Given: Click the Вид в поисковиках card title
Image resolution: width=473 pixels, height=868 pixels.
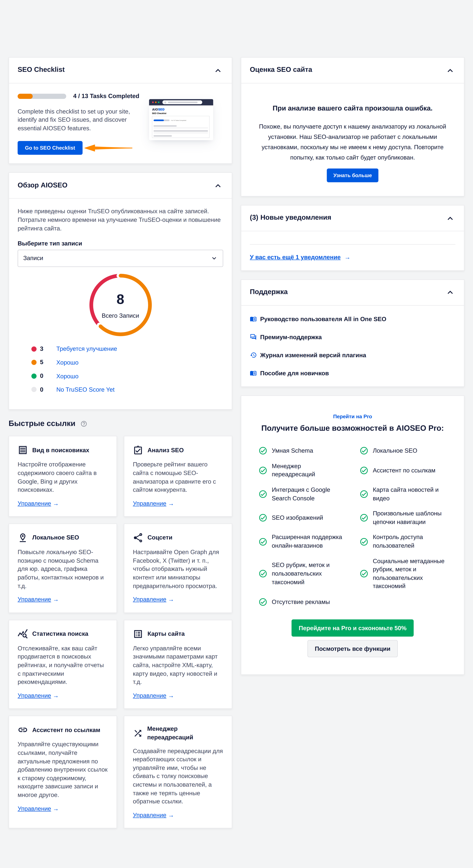Looking at the screenshot, I should point(61,450).
